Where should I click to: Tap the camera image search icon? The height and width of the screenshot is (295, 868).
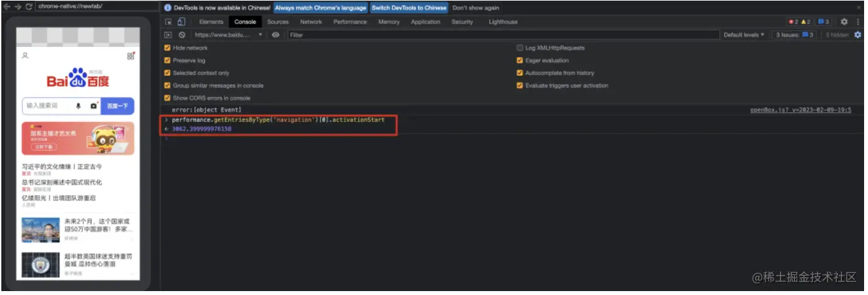click(95, 105)
